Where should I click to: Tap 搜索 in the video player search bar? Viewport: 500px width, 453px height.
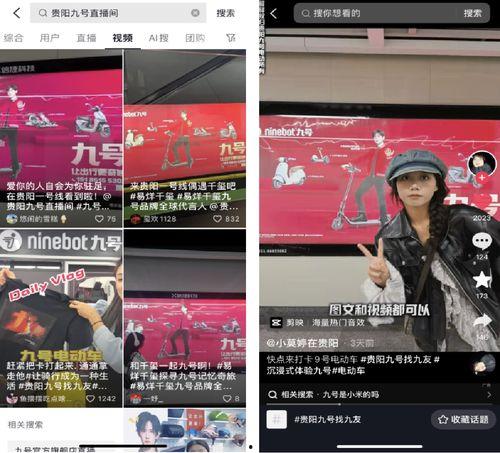pos(473,13)
